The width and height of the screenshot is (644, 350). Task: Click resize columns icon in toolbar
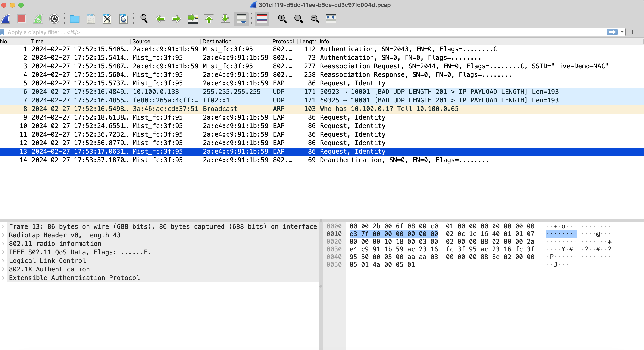331,19
